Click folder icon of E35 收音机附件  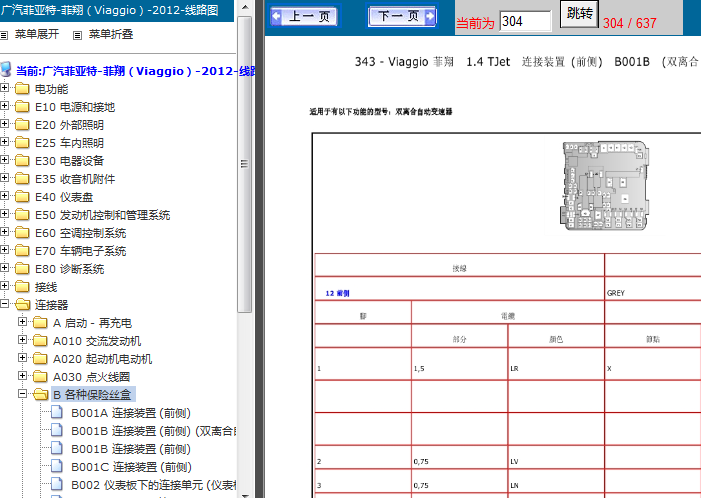22,178
